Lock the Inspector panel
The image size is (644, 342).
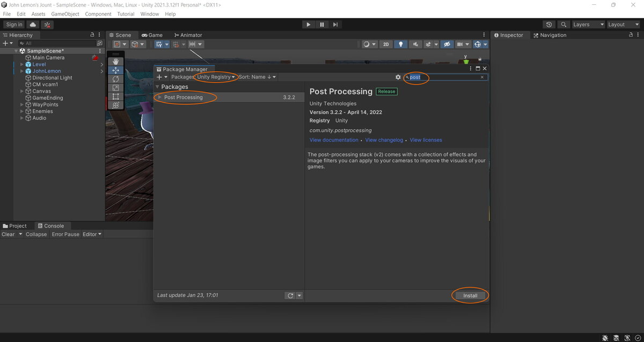point(631,35)
